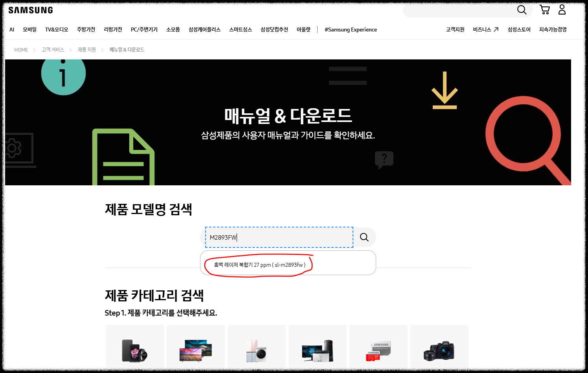This screenshot has height=373, width=588.
Task: Click the model search magnifier button
Action: point(364,237)
